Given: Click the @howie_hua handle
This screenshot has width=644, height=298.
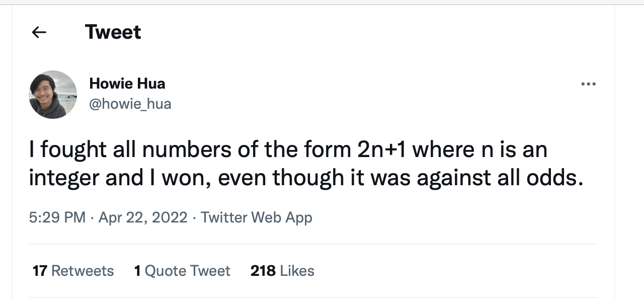Looking at the screenshot, I should click(130, 104).
